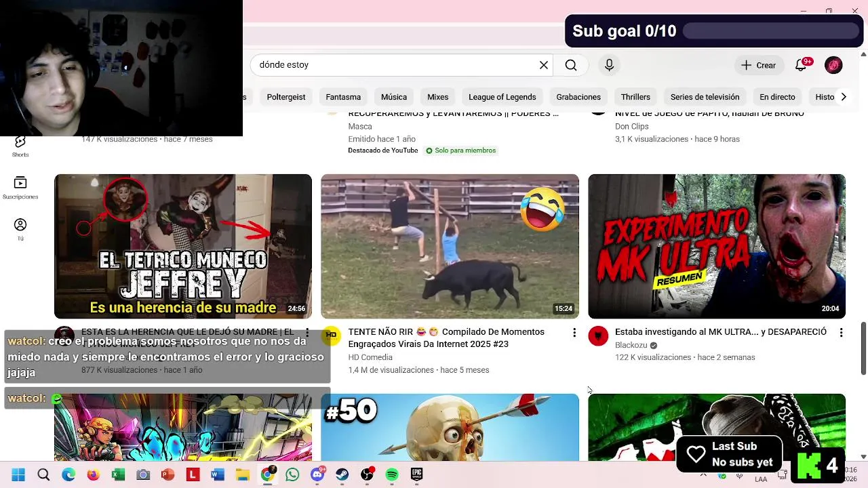Open the Masca channel link
Viewport: 868px width, 488px height.
360,126
